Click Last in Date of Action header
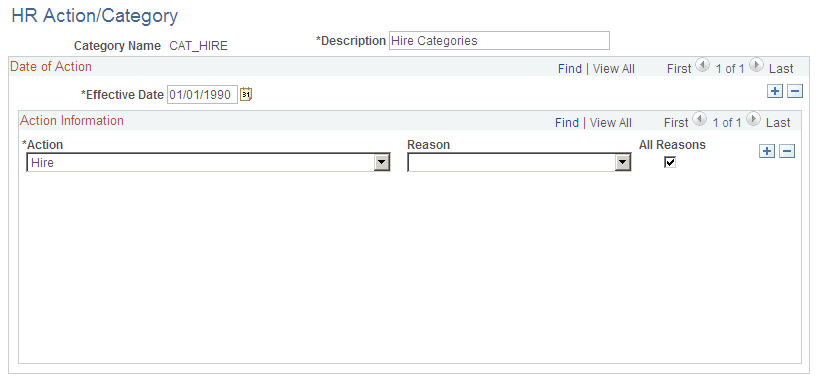The height and width of the screenshot is (381, 818). click(781, 68)
